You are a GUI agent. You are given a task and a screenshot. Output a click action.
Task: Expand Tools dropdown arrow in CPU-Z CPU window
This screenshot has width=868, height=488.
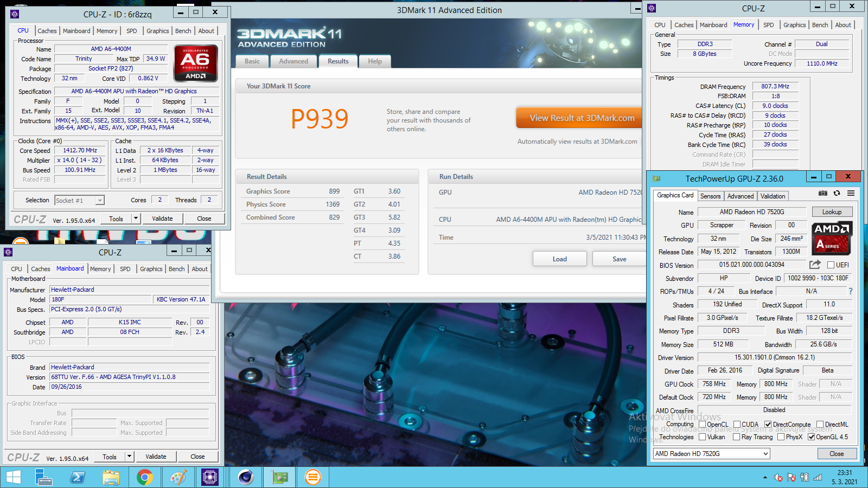[136, 219]
